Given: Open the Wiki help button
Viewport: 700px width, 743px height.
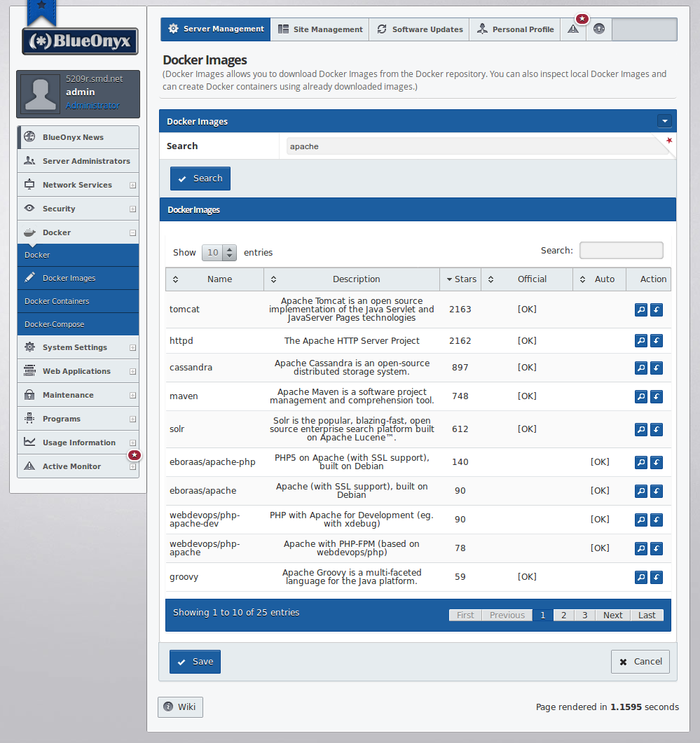Looking at the screenshot, I should (x=180, y=707).
